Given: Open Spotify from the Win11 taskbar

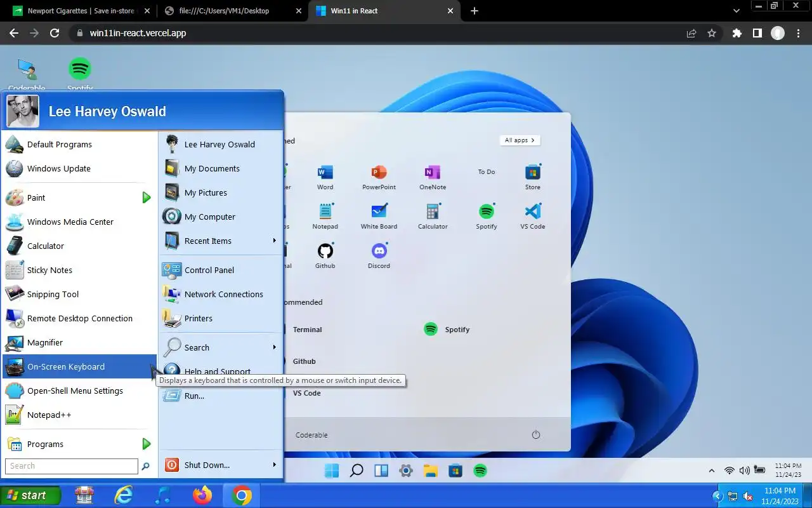Looking at the screenshot, I should 480,471.
